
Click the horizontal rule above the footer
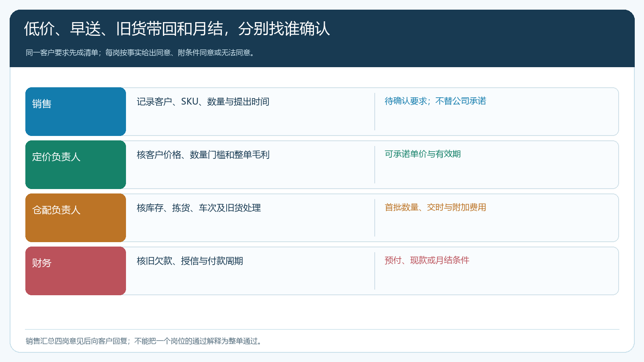click(322, 329)
